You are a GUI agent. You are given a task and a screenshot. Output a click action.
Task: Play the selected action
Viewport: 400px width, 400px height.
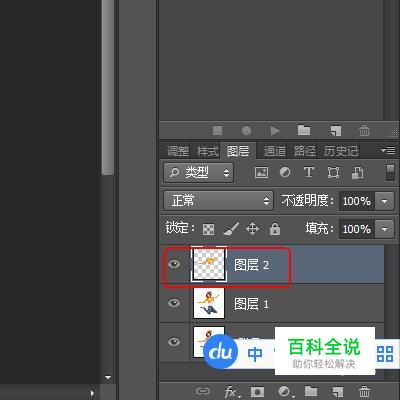click(x=275, y=131)
